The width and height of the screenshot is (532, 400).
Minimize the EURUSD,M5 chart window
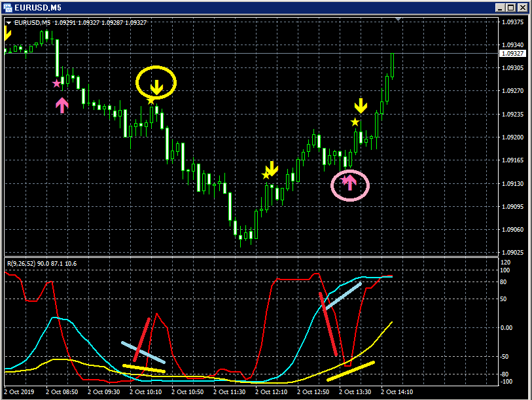500,7
